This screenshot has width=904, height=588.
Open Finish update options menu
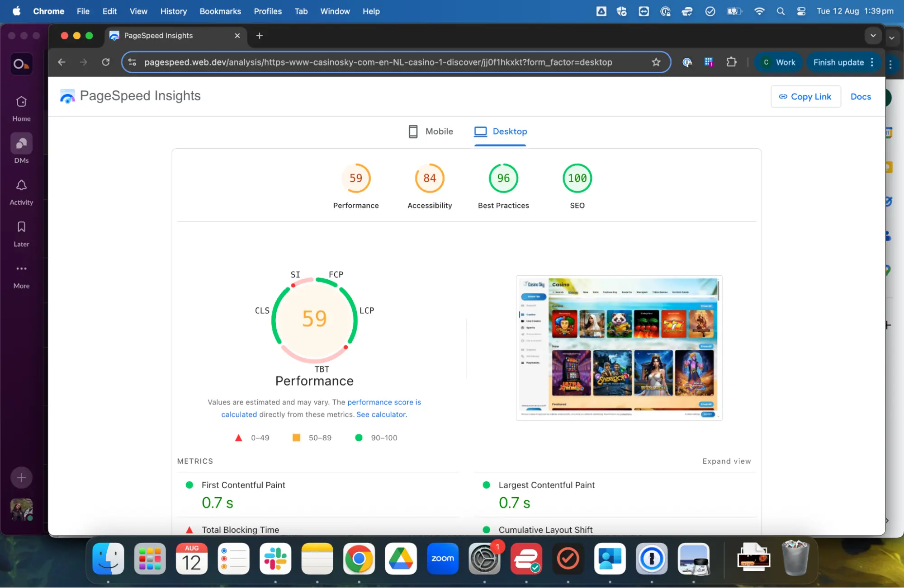(x=872, y=62)
